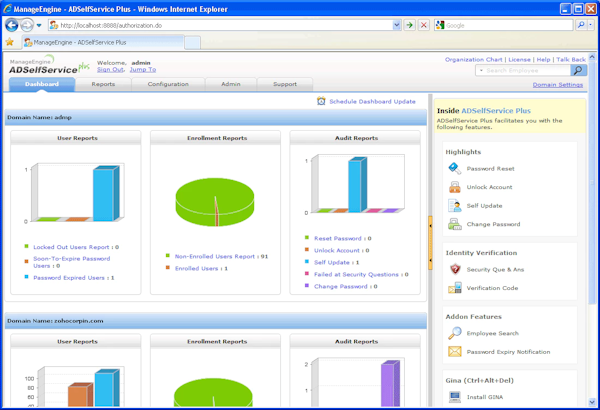Open the License link
The height and width of the screenshot is (410, 600).
coord(519,60)
